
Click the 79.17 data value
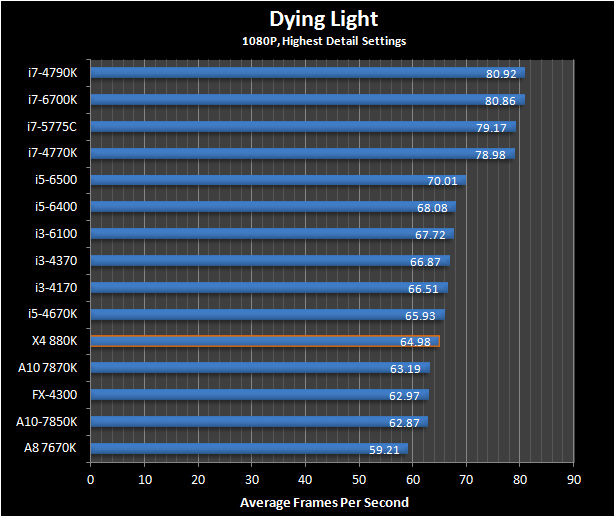click(491, 128)
